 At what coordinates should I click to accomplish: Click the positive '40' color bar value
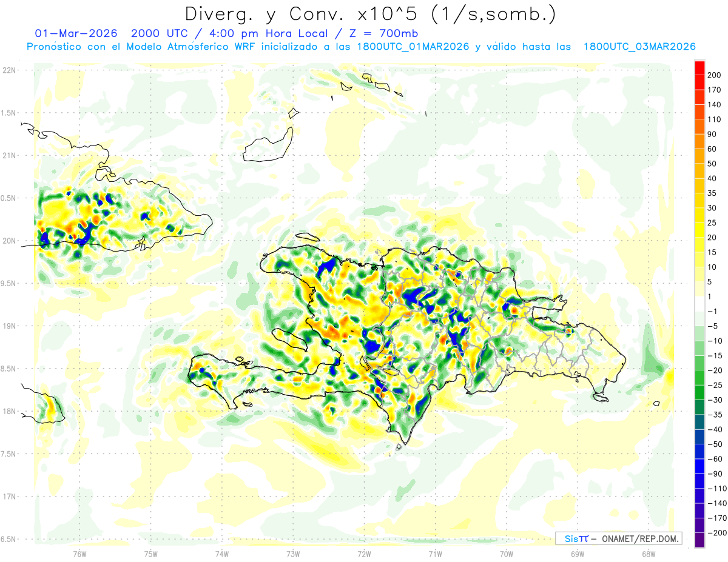(712, 179)
